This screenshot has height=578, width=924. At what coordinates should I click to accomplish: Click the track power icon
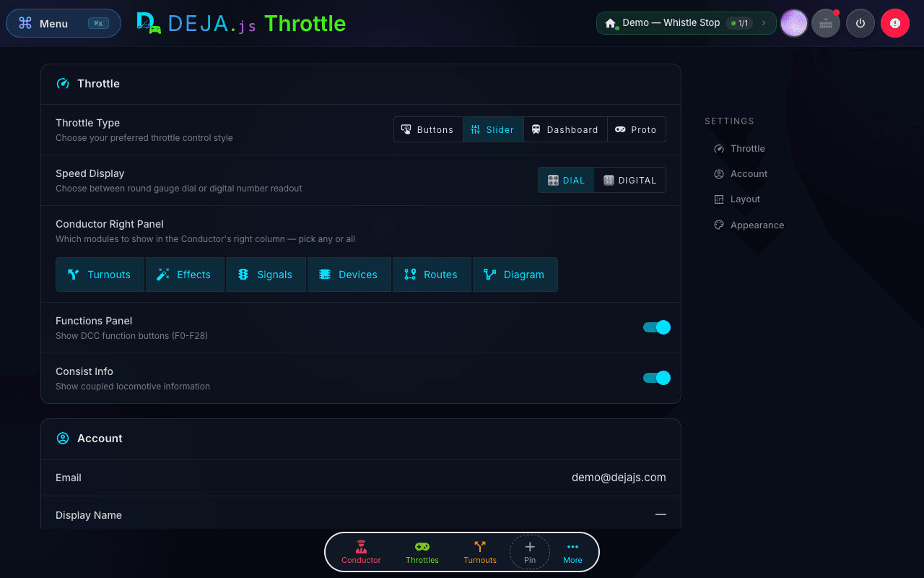tap(860, 23)
